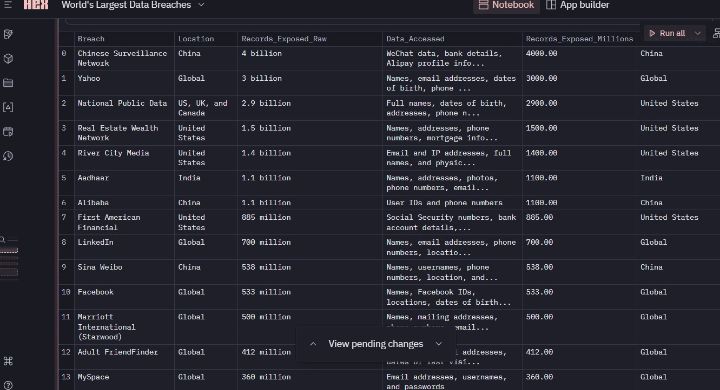This screenshot has height=390, width=720.
Task: Switch to the App builder tab
Action: [x=578, y=5]
